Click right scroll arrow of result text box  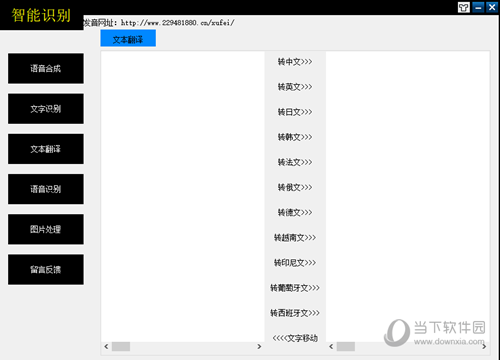click(x=484, y=347)
